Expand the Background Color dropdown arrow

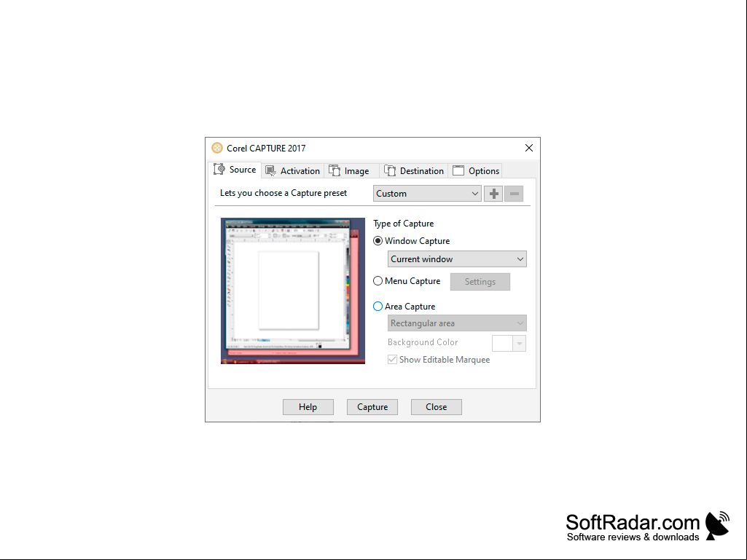click(x=520, y=343)
